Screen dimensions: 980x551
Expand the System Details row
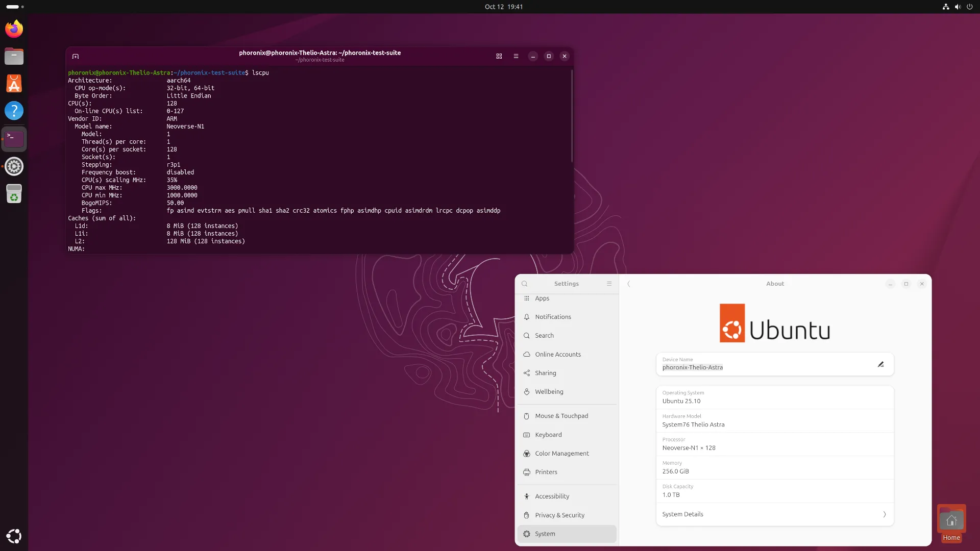774,514
